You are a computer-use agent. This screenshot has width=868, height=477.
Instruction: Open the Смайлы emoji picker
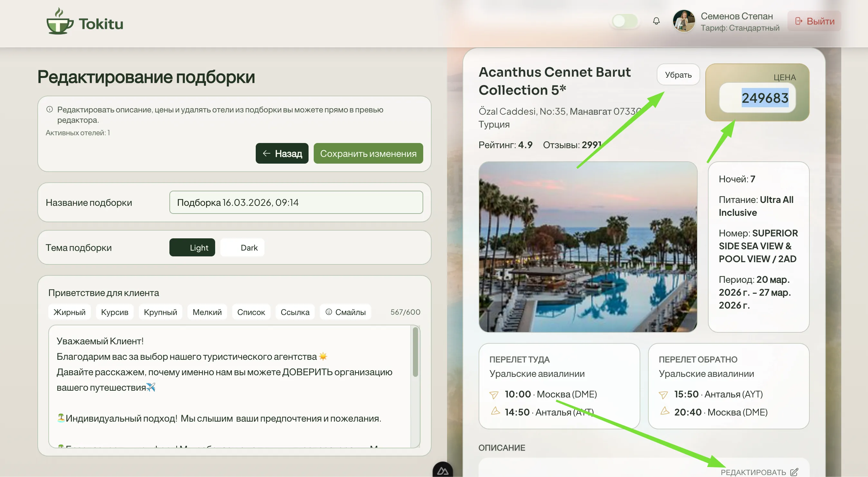pyautogui.click(x=345, y=312)
